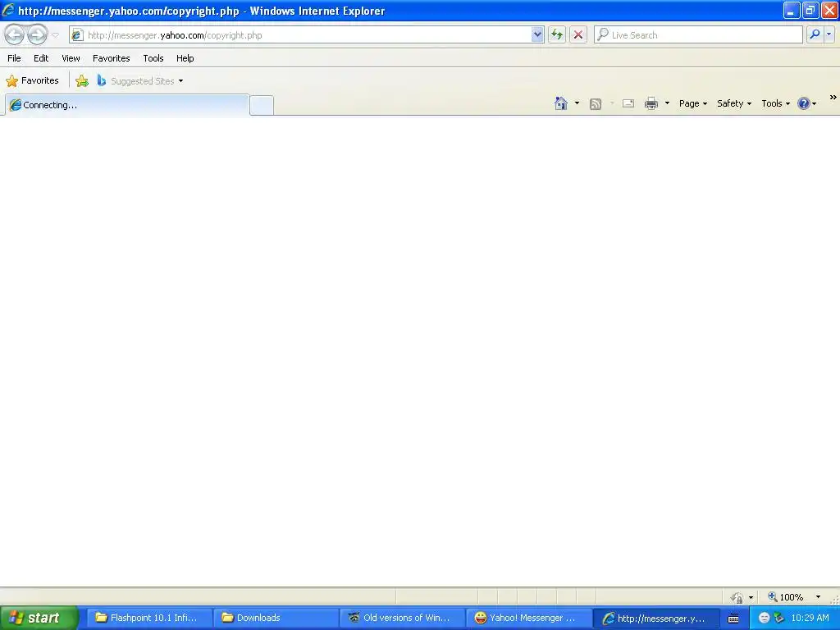This screenshot has height=630, width=840.
Task: Select the Connecting... tab
Action: pos(127,105)
